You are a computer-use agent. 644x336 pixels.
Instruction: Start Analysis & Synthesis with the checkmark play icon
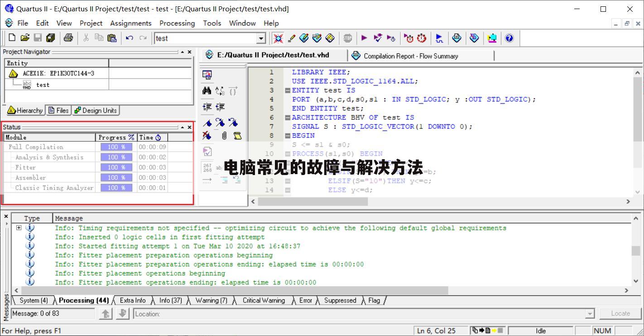coord(378,38)
